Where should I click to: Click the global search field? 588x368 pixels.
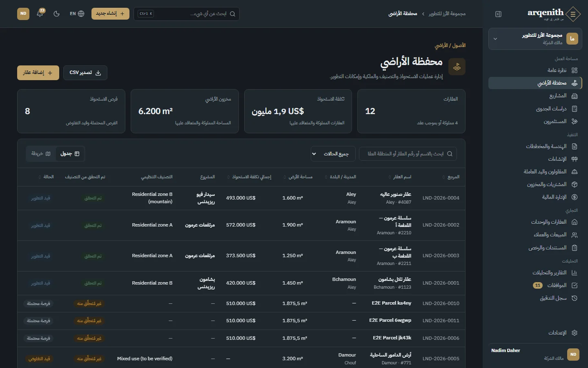click(x=187, y=14)
